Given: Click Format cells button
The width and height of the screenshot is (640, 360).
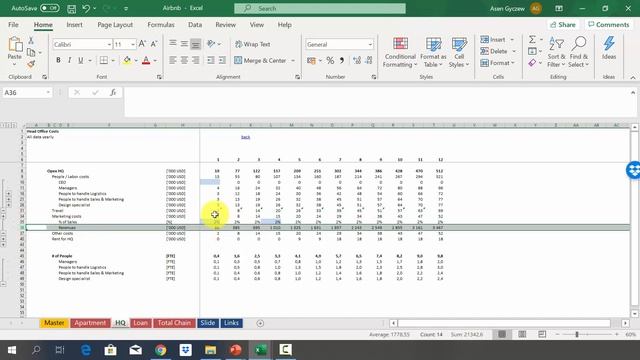Looking at the screenshot, I should click(495, 63).
